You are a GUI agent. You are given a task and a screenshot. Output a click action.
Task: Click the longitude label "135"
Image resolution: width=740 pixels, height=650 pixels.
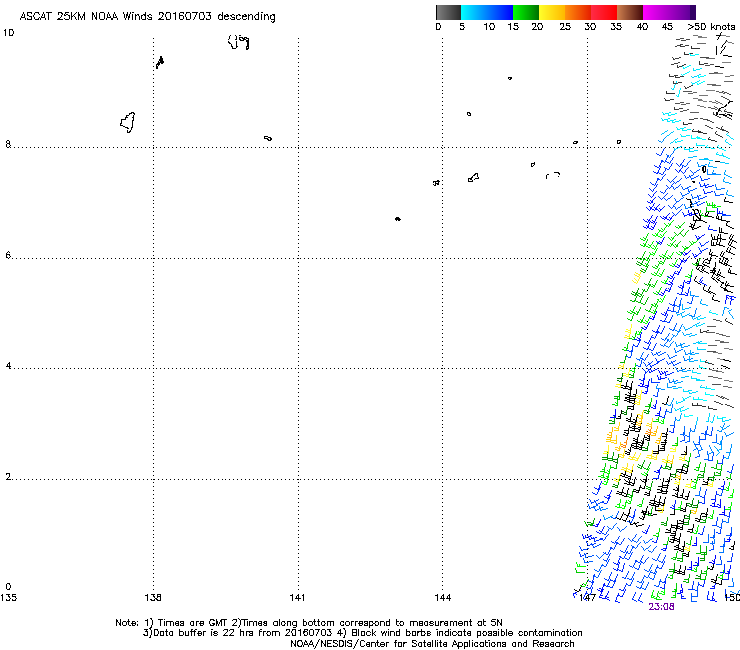(8, 598)
